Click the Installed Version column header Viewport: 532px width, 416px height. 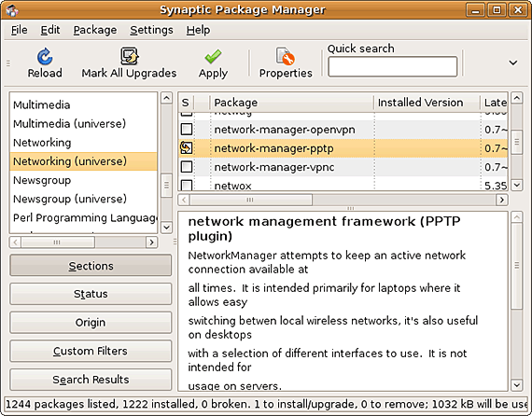click(x=427, y=103)
